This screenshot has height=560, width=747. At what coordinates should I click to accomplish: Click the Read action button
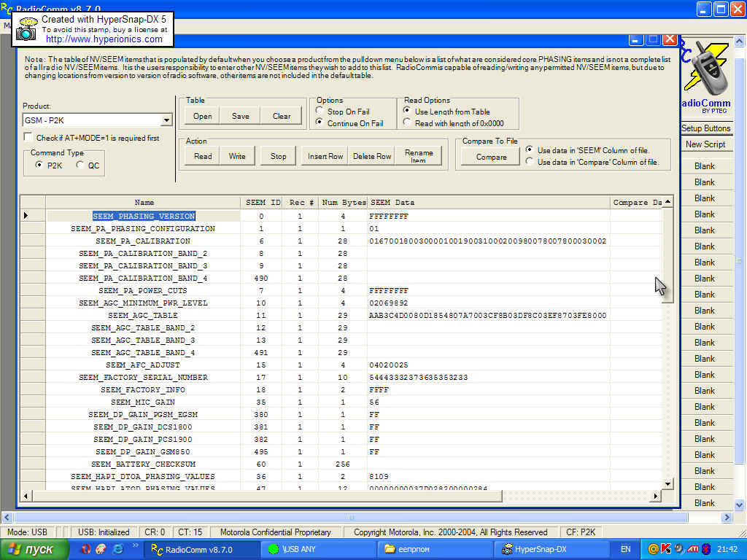[x=203, y=156]
